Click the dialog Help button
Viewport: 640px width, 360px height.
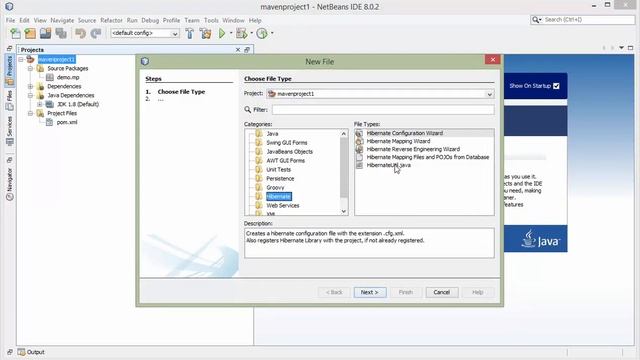(x=478, y=292)
